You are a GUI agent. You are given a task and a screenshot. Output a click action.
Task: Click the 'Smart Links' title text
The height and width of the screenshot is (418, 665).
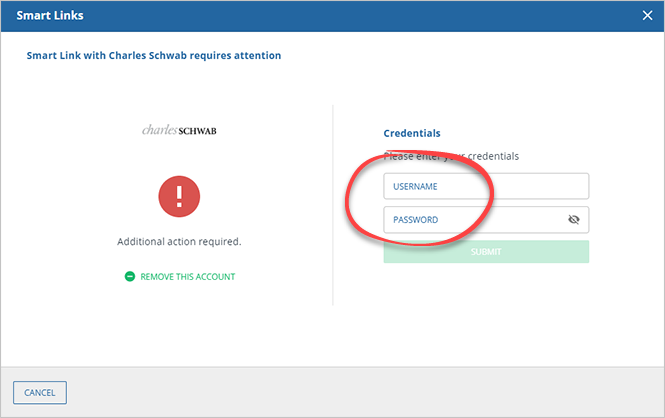pos(50,16)
